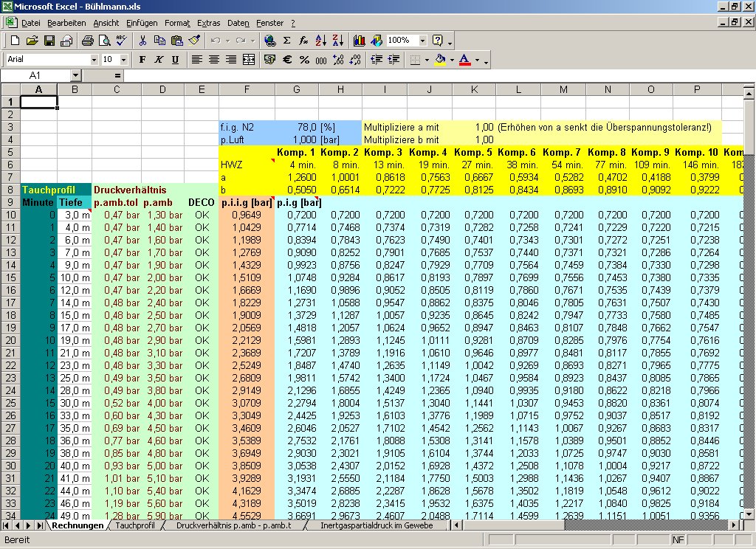Apply percent style to the cell

pyautogui.click(x=304, y=60)
